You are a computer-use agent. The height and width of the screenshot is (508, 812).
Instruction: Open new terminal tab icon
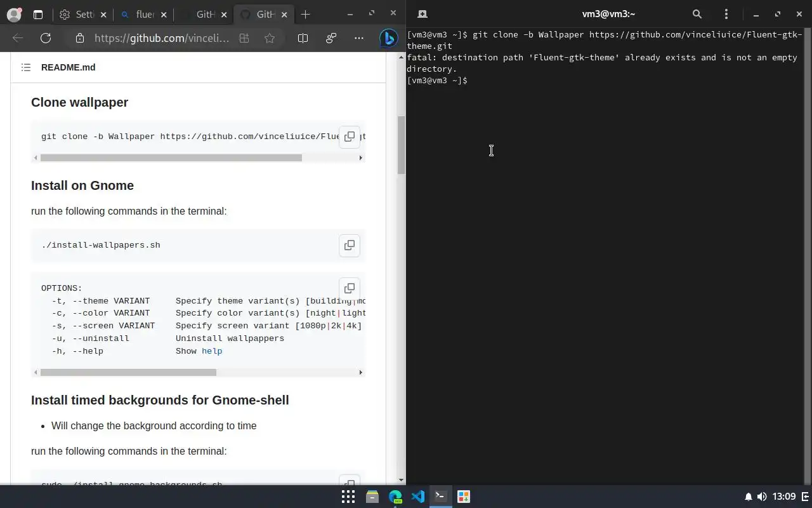[x=422, y=14]
